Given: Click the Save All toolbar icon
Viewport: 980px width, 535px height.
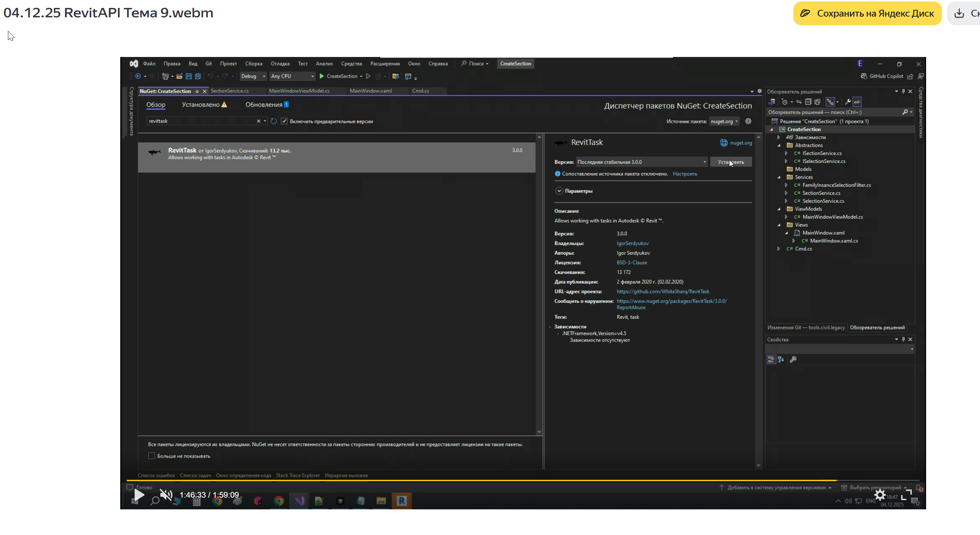Looking at the screenshot, I should coord(198,76).
